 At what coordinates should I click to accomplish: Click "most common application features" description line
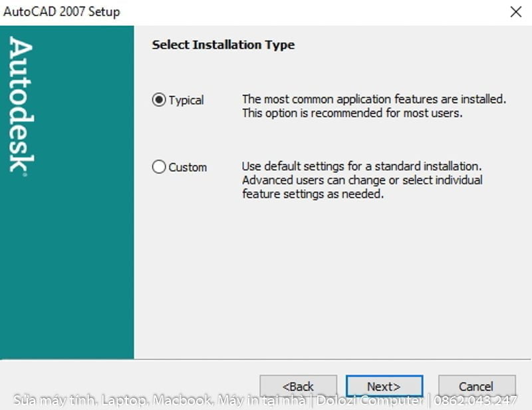[374, 99]
